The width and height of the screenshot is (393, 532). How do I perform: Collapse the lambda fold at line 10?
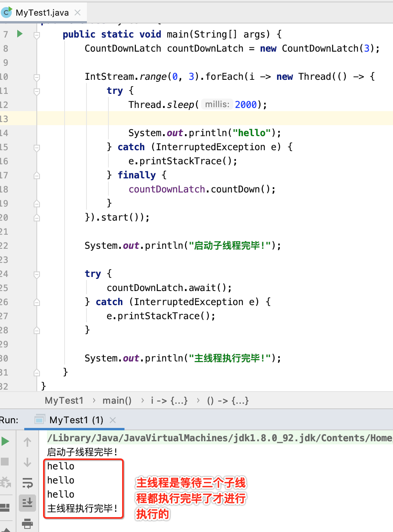click(x=37, y=76)
